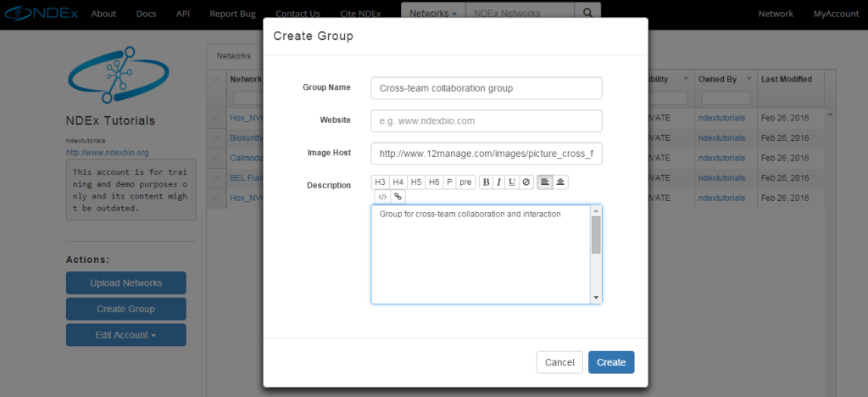Open Calmodu network link
Viewport: 868px width, 397px height.
pyautogui.click(x=246, y=158)
